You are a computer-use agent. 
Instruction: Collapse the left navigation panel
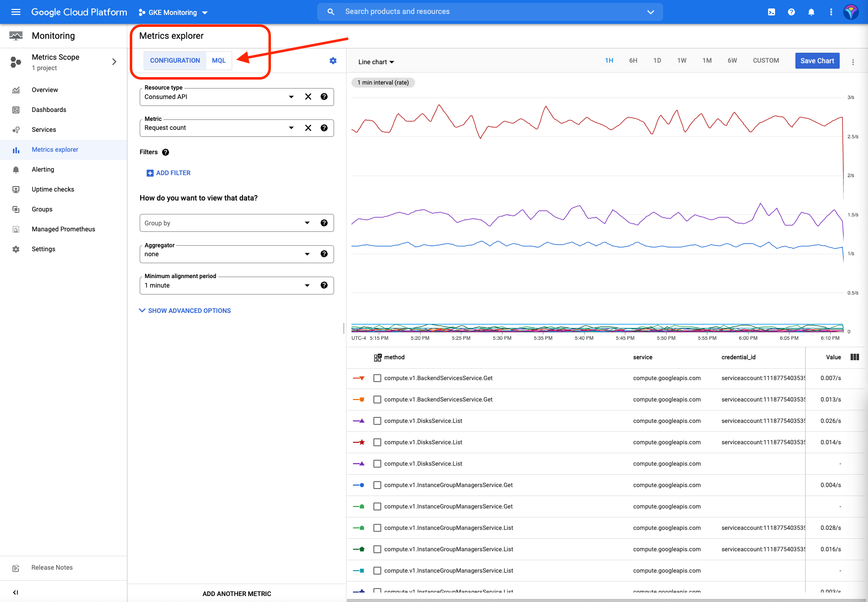point(15,592)
